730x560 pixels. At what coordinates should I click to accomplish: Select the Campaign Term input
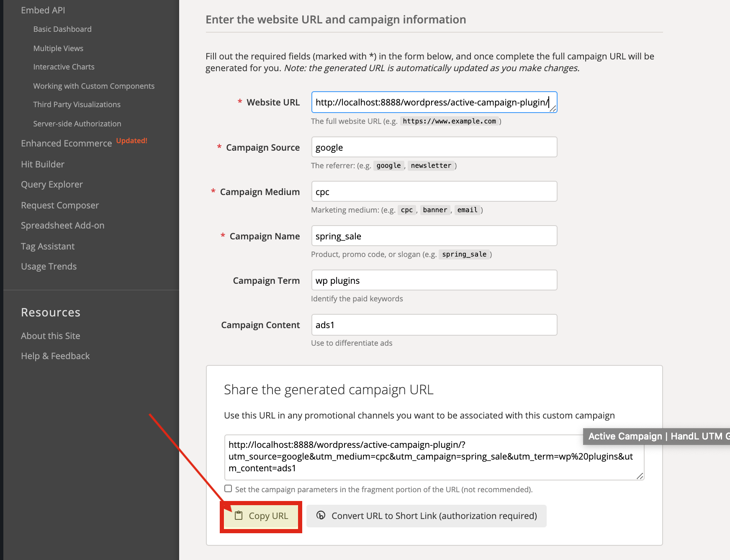point(434,280)
